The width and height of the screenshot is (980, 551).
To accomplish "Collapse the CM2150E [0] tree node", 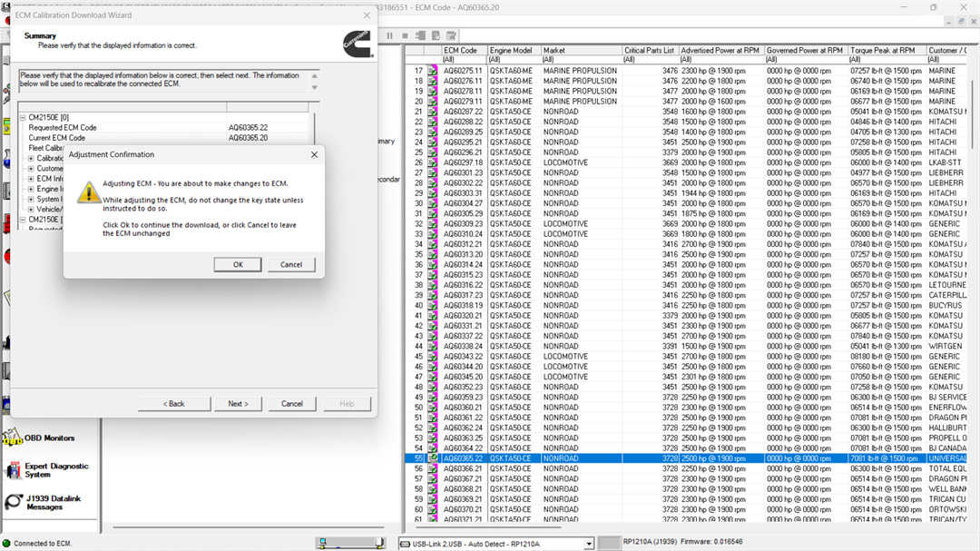I will click(x=22, y=118).
